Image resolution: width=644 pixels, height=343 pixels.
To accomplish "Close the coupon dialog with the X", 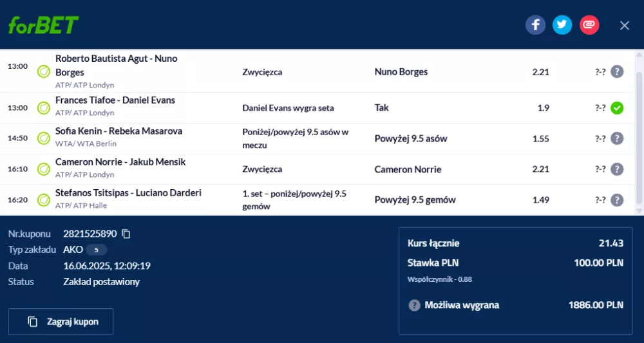I will (624, 26).
